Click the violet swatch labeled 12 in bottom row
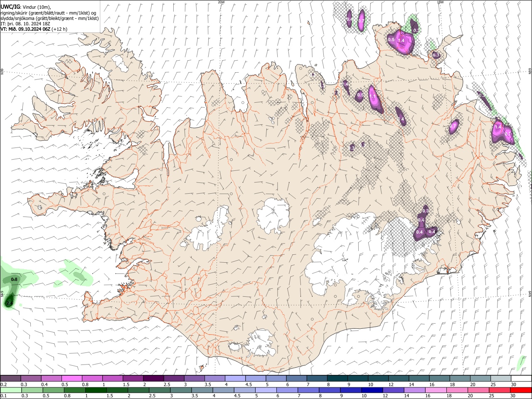This screenshot has height=399, width=532. [393, 390]
